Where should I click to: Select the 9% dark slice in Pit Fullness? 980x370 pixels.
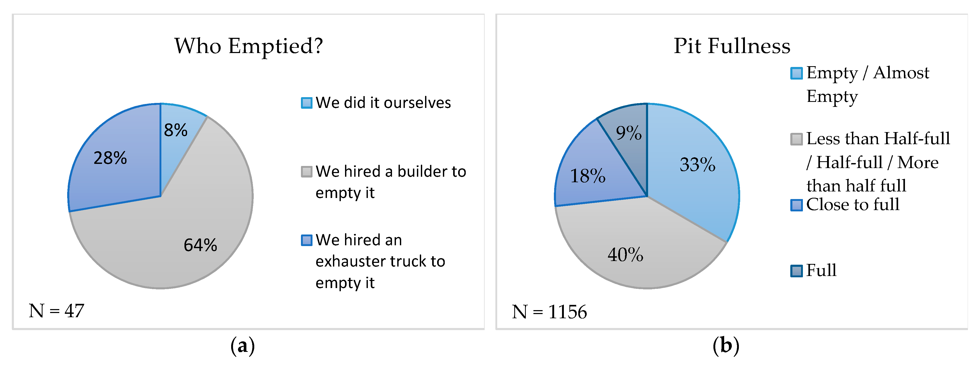click(628, 133)
